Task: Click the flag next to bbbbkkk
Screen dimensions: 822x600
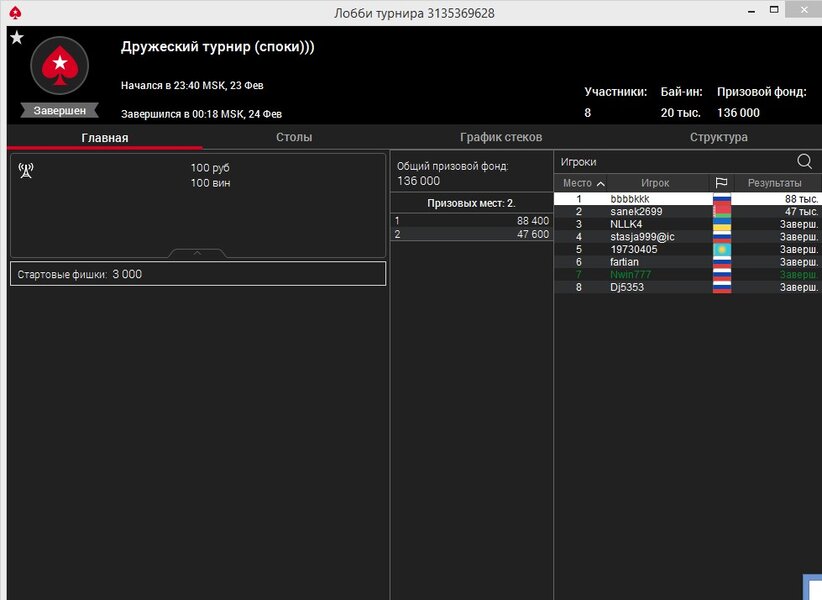Action: point(721,199)
